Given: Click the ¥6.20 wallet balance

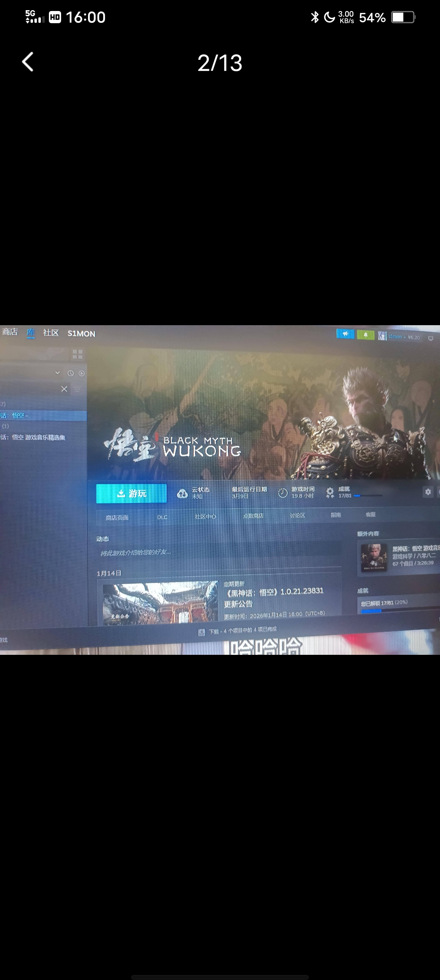Looking at the screenshot, I should pos(414,337).
